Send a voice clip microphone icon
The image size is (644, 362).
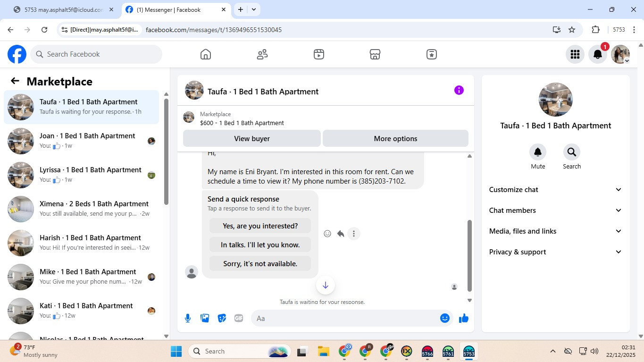(188, 318)
